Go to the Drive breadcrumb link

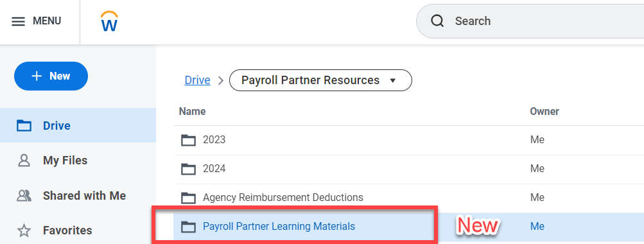198,80
